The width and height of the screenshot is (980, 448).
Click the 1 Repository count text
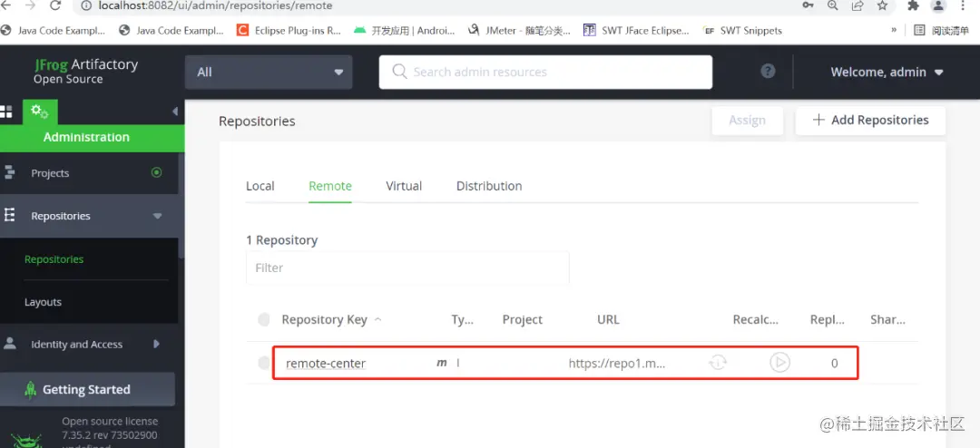[x=282, y=240]
